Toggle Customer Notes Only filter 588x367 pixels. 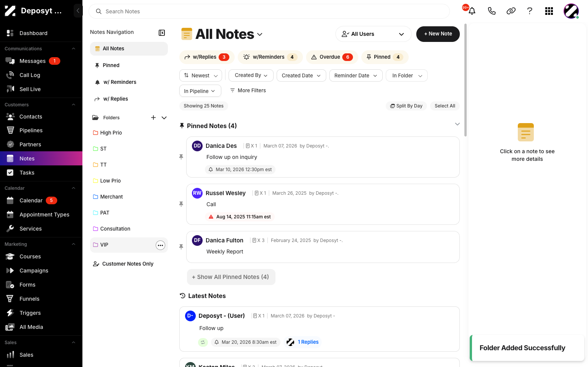pos(123,264)
